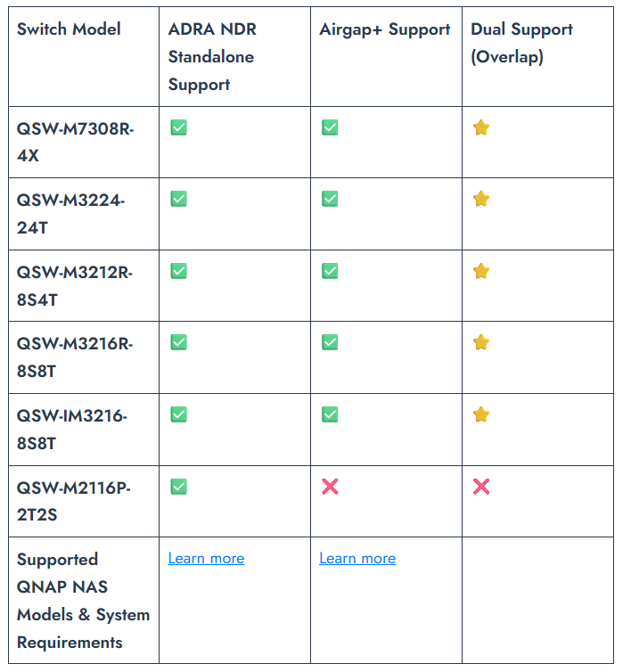Click the Airgap+ checkmark for QSW-M3224-24T
Viewport: 631px width, 672px height.
(330, 199)
